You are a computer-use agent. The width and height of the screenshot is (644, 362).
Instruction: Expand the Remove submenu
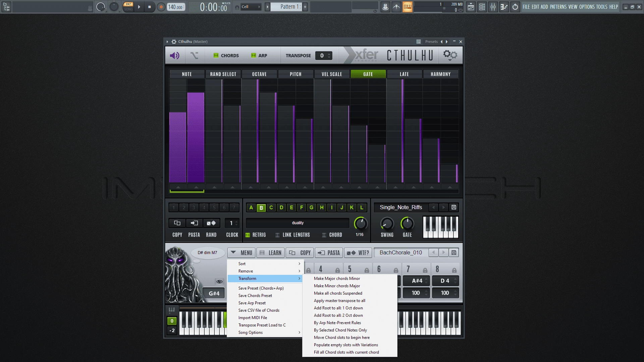coord(265,271)
